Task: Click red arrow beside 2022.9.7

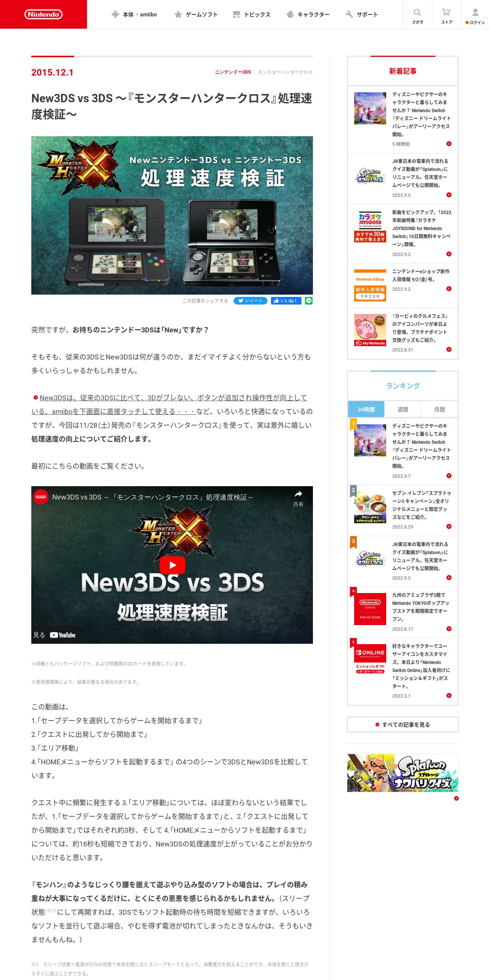Action: (449, 476)
